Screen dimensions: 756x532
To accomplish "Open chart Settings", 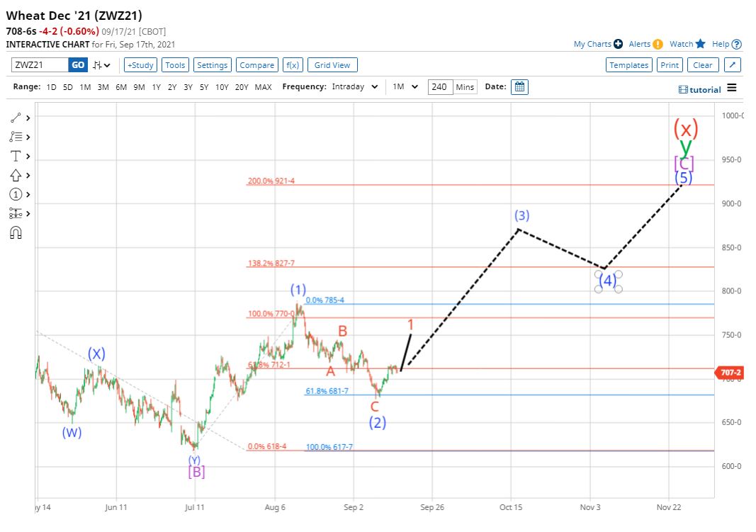I will pos(212,65).
